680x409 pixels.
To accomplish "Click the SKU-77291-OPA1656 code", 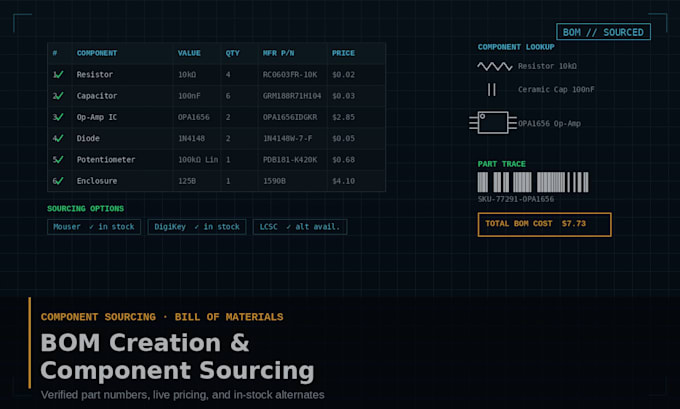I will pyautogui.click(x=516, y=200).
